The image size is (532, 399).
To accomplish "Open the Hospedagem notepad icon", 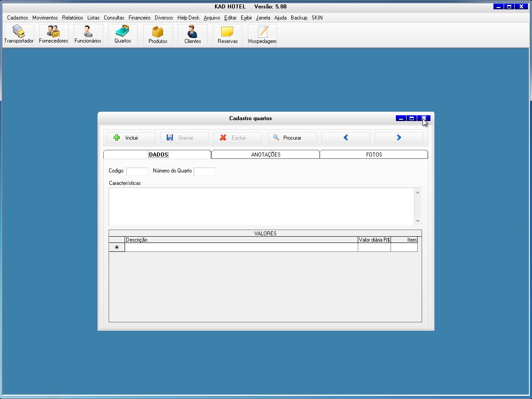I will point(262,35).
